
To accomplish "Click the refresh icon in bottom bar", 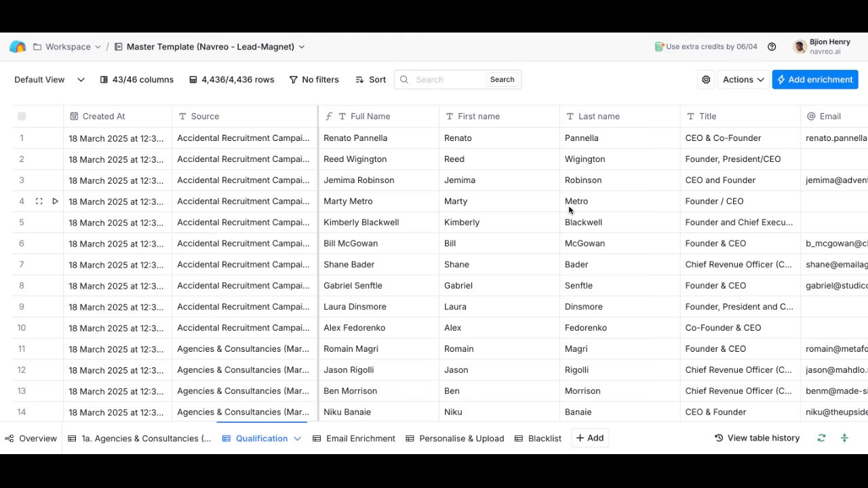I will (821, 438).
